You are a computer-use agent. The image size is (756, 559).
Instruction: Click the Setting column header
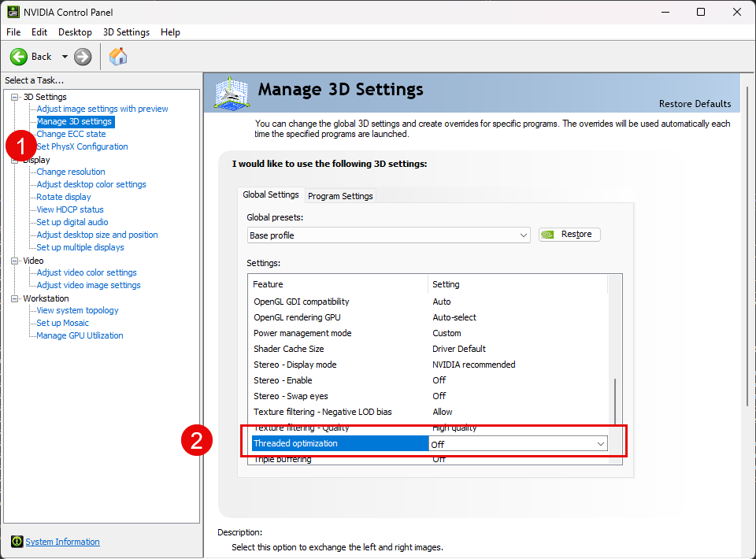pyautogui.click(x=518, y=284)
